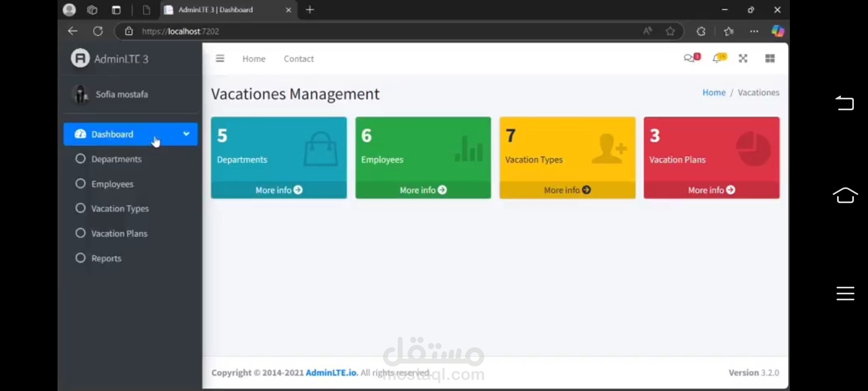Open the control sidebar grid icon
The image size is (868, 391).
pos(770,59)
